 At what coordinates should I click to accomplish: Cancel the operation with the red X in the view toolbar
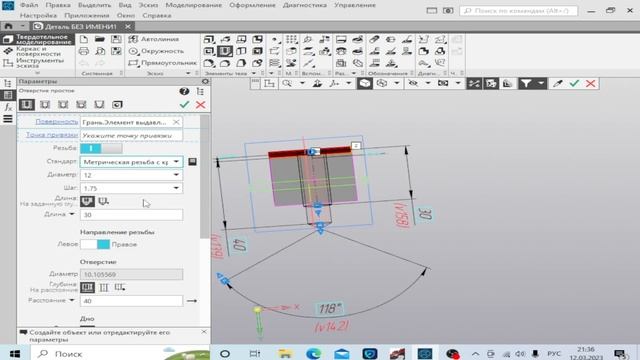click(590, 84)
